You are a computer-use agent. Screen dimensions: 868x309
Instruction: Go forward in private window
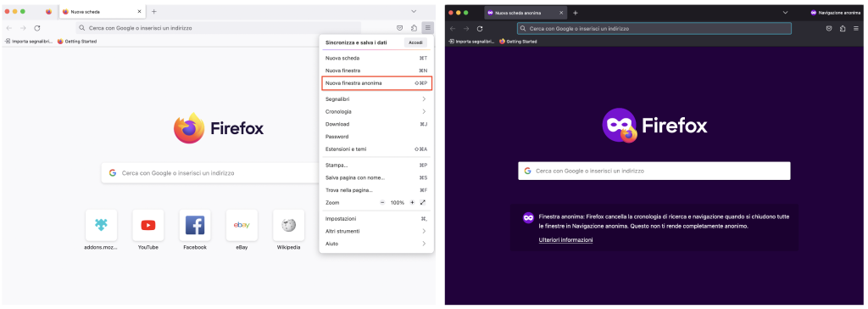click(x=466, y=28)
